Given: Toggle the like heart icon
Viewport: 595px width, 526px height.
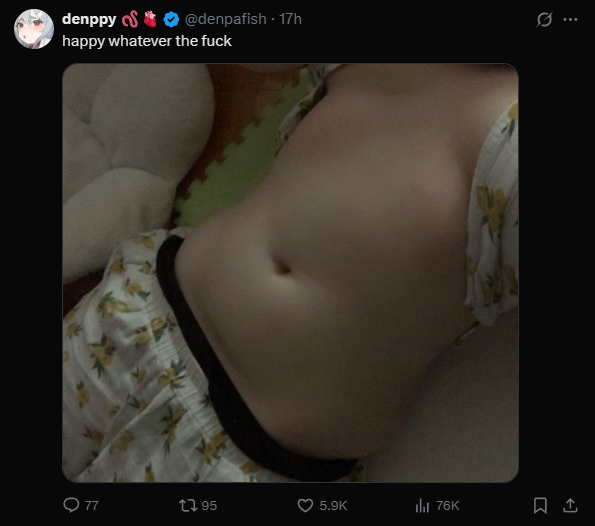Looking at the screenshot, I should tap(305, 505).
